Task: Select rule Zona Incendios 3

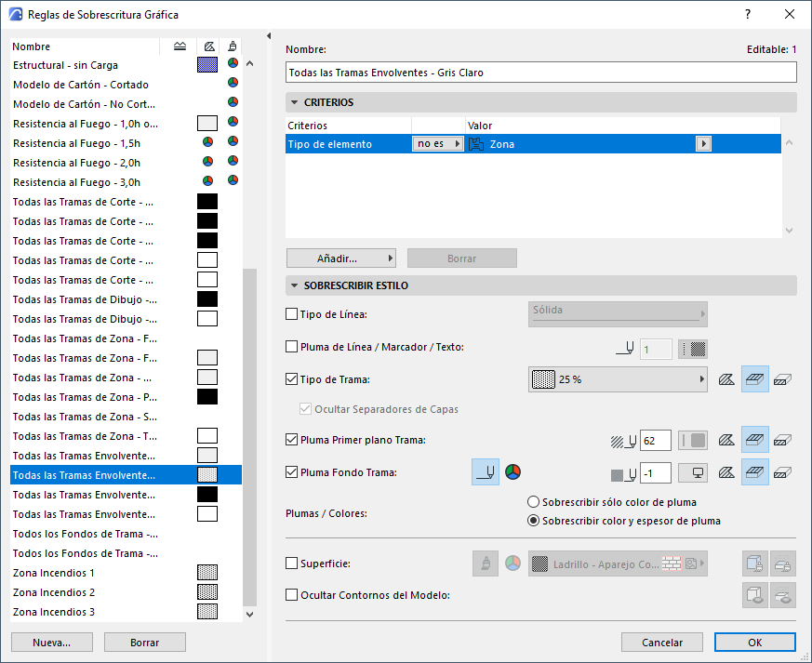Action: [126, 612]
